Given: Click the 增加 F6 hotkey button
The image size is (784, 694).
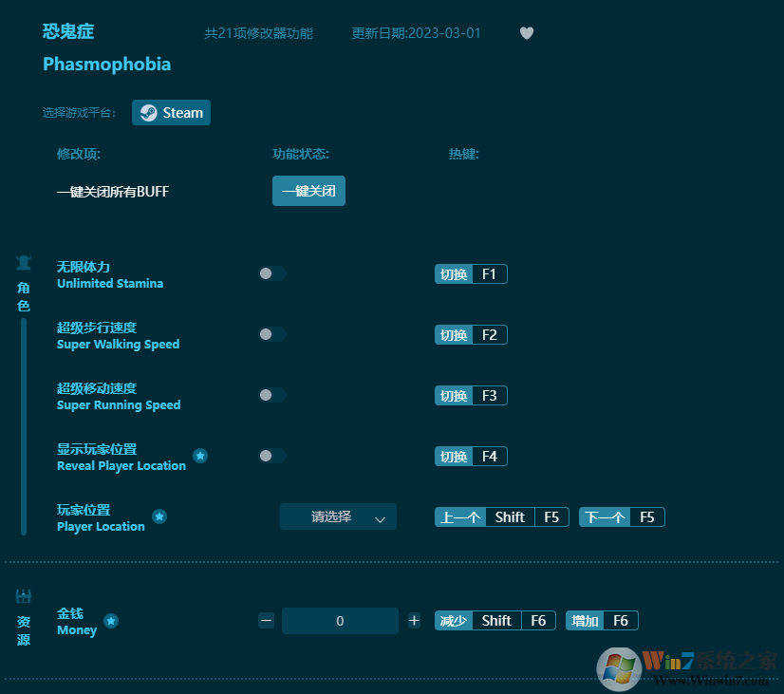Looking at the screenshot, I should pos(602,621).
